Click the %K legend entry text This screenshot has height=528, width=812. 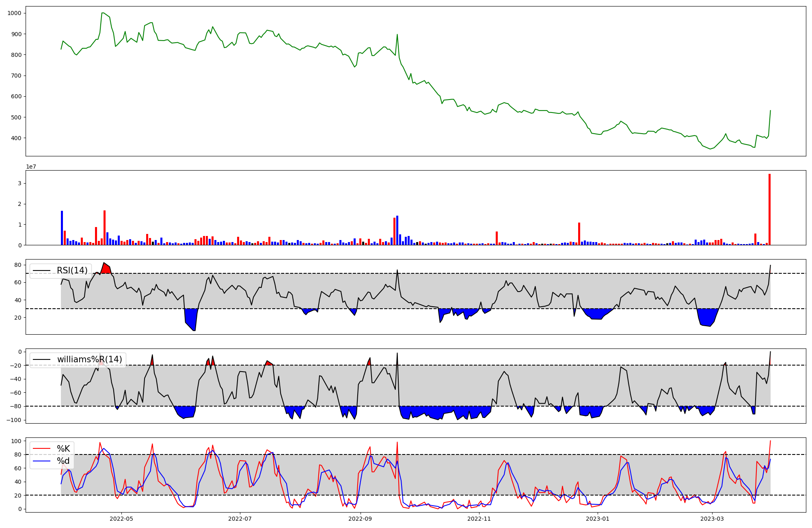coord(63,449)
